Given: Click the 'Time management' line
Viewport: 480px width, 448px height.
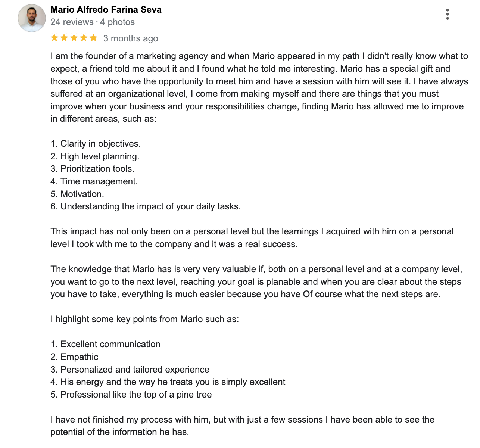Looking at the screenshot, I should (x=94, y=181).
